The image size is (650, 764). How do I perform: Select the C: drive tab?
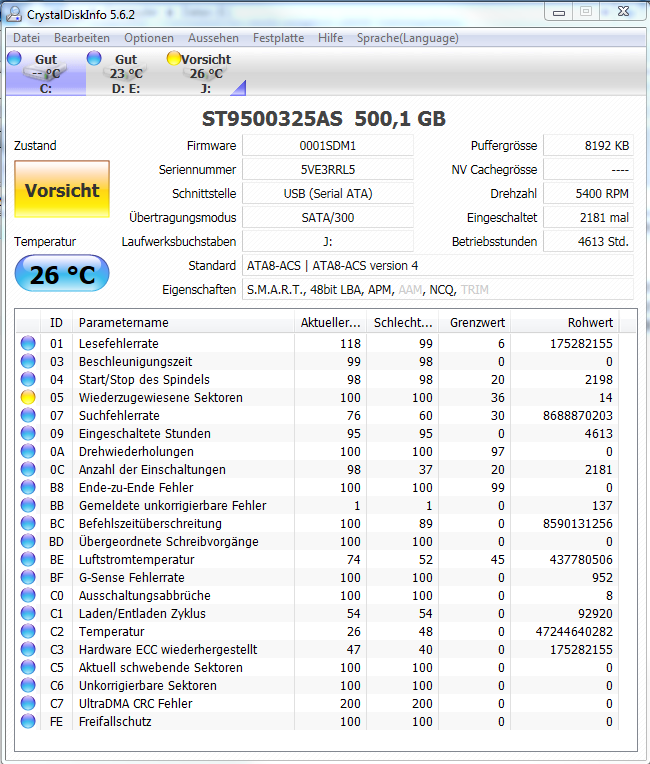(46, 73)
